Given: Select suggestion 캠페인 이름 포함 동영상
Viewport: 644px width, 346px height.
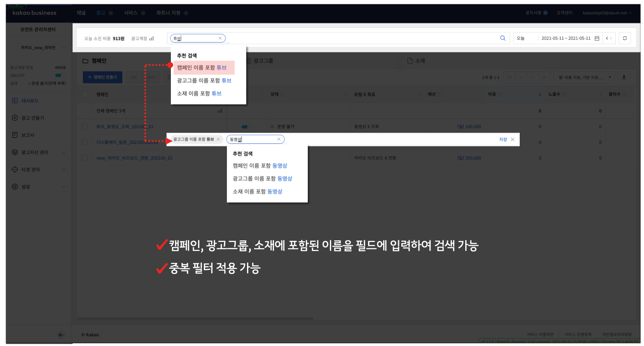Looking at the screenshot, I should pyautogui.click(x=260, y=166).
